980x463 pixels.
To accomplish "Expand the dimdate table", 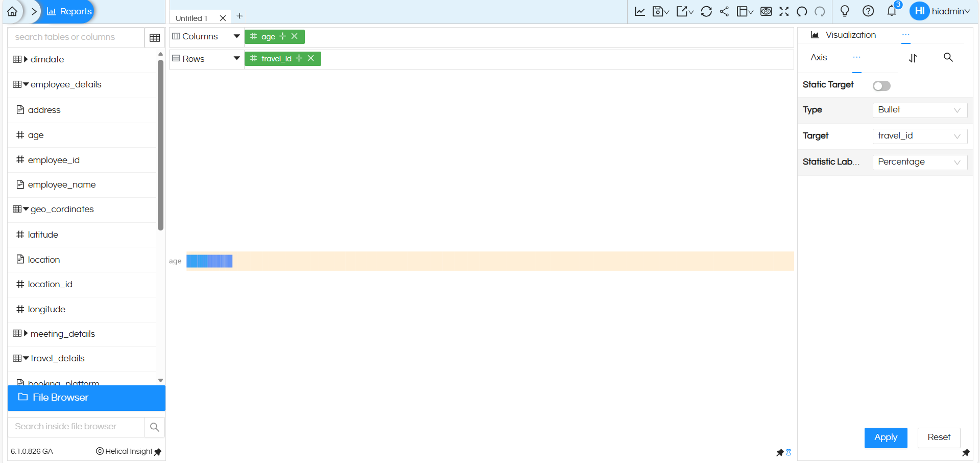I will click(26, 59).
